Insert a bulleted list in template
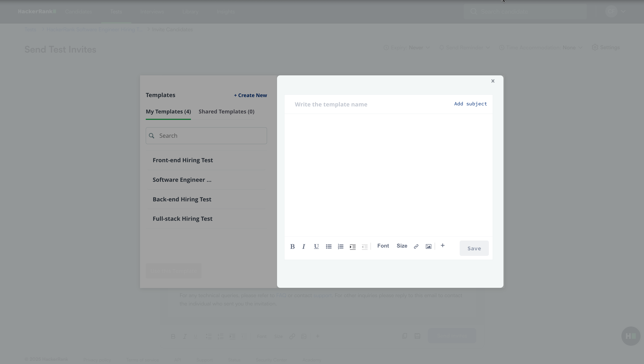 (329, 246)
